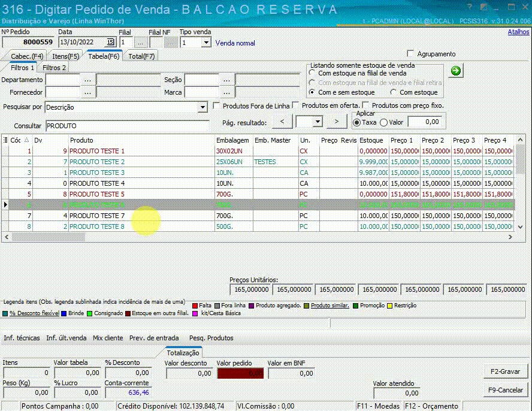This screenshot has height=411, width=532.
Task: Click the kit/Cesta Básica magenta legend square
Action: tap(195, 313)
